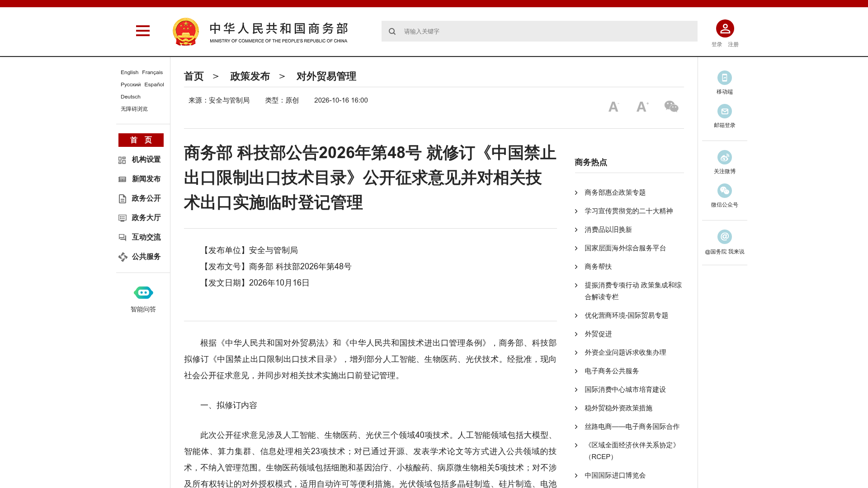
Task: Switch language to English
Action: pyautogui.click(x=130, y=72)
